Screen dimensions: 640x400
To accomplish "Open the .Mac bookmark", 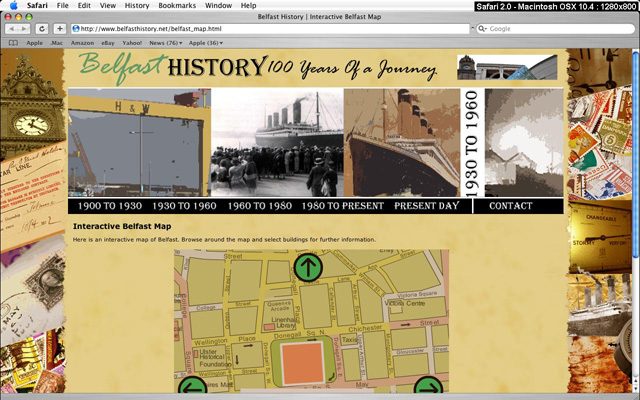I will 57,43.
